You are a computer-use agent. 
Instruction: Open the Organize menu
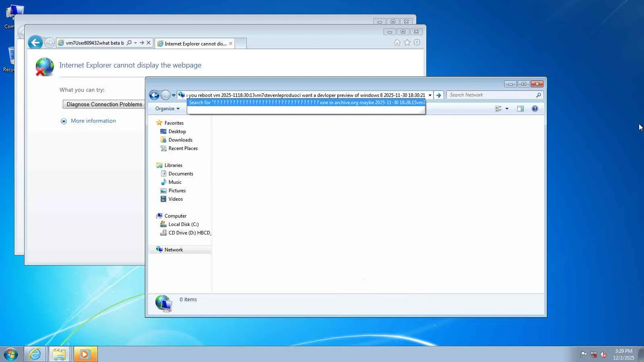[x=167, y=109]
